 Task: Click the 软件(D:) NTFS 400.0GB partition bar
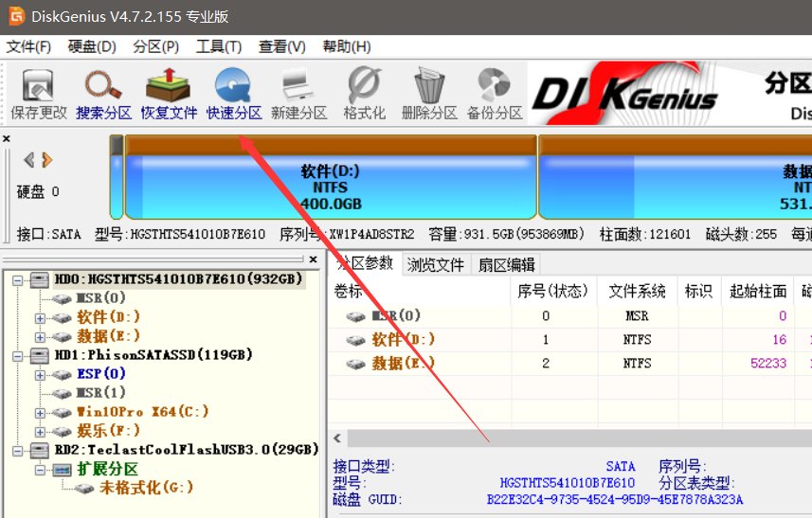pos(331,177)
